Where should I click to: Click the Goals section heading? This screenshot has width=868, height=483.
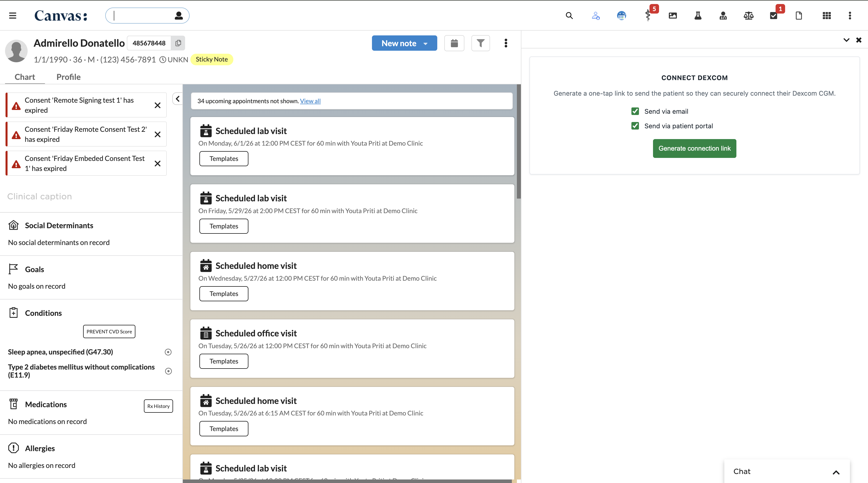tap(34, 269)
